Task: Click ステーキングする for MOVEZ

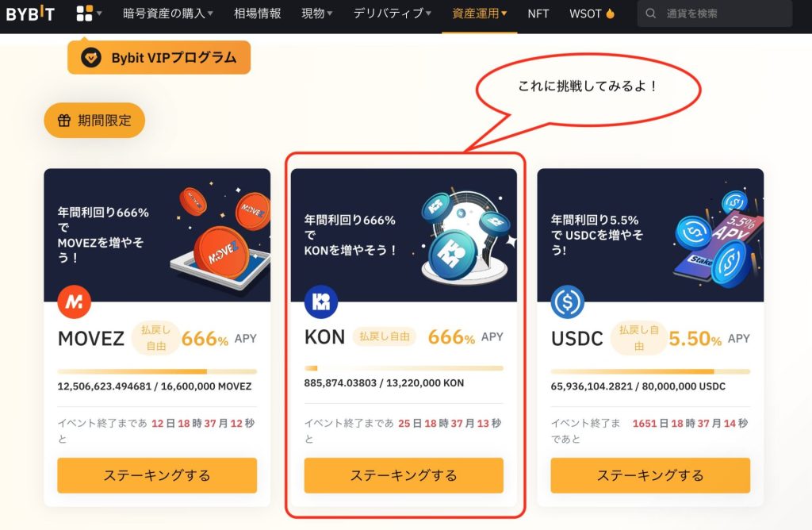Action: (157, 475)
